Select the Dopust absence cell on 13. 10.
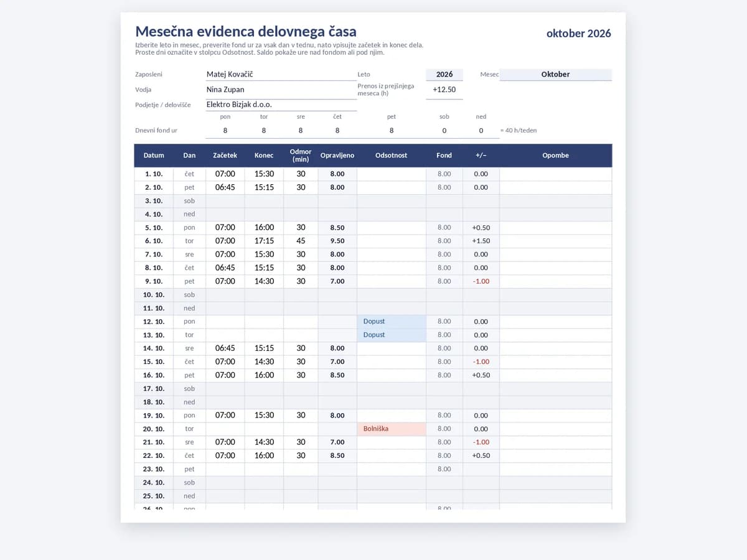747x560 pixels. pyautogui.click(x=392, y=335)
